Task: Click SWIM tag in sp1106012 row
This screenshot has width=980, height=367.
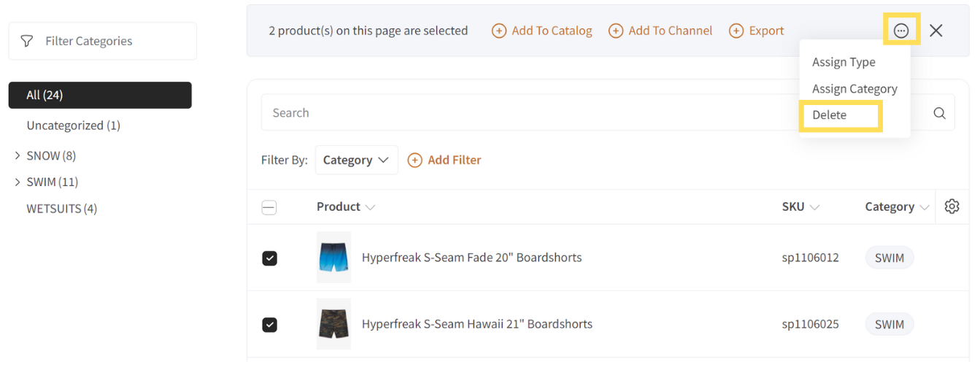Action: (890, 258)
